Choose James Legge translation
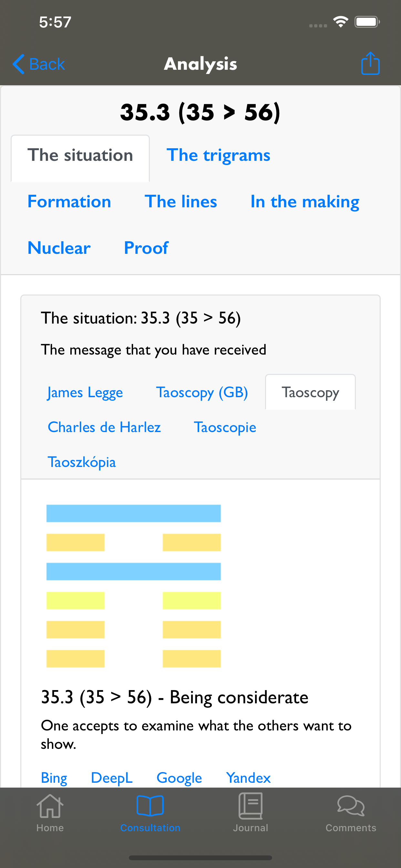 [x=85, y=393]
